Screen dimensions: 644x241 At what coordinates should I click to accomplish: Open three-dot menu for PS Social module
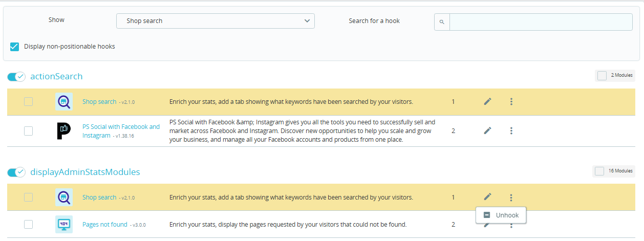(x=511, y=131)
